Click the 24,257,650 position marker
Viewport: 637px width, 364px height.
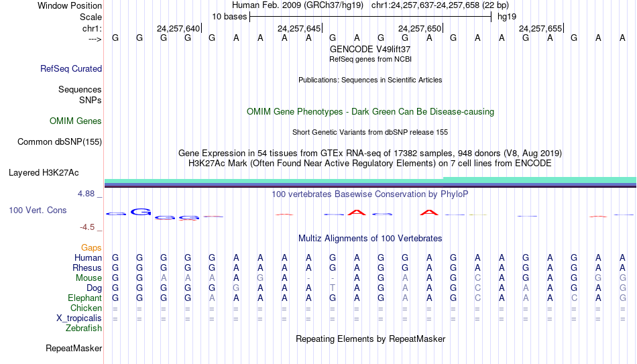[420, 28]
